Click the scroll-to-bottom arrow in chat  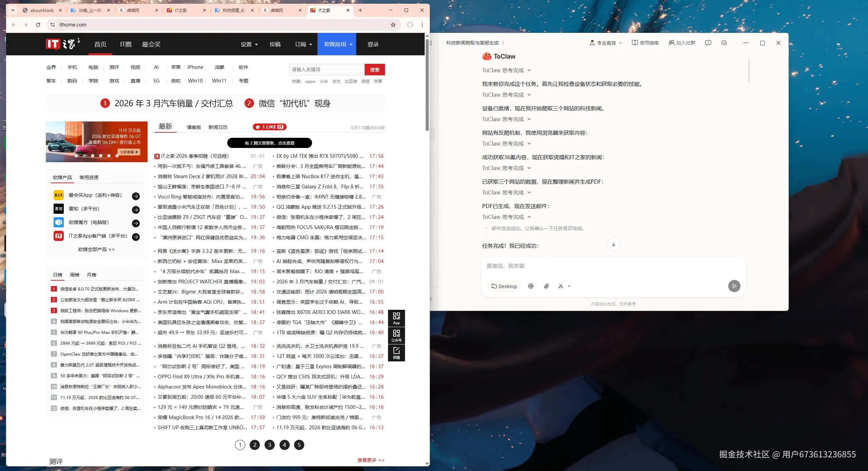pos(613,244)
